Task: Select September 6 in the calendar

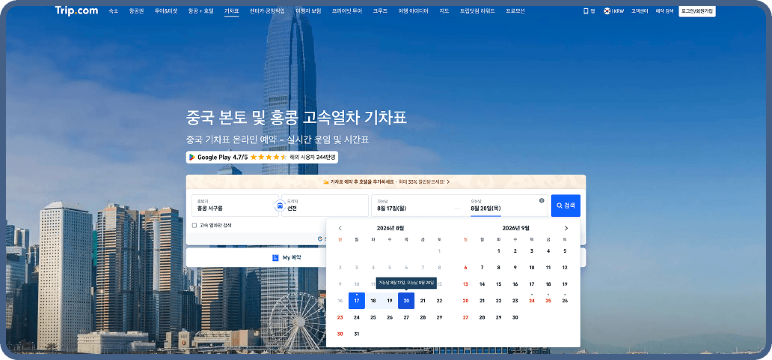Action: pyautogui.click(x=465, y=267)
